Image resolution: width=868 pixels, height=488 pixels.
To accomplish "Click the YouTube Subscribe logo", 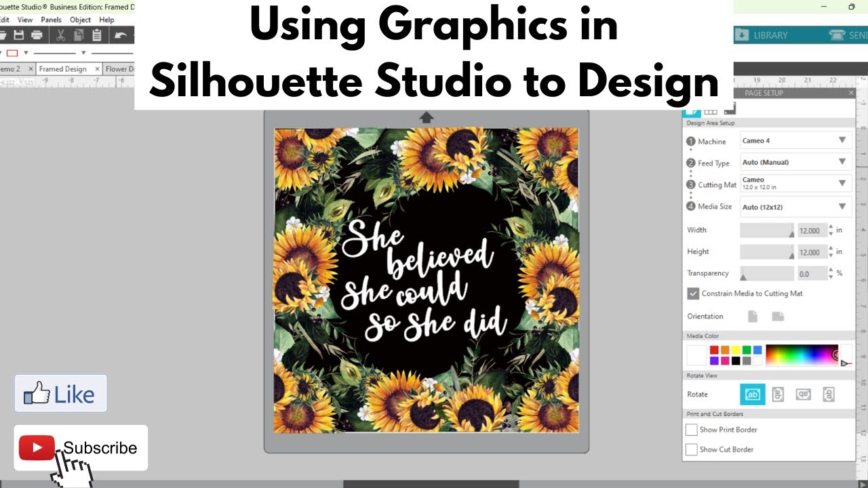I will (x=37, y=448).
